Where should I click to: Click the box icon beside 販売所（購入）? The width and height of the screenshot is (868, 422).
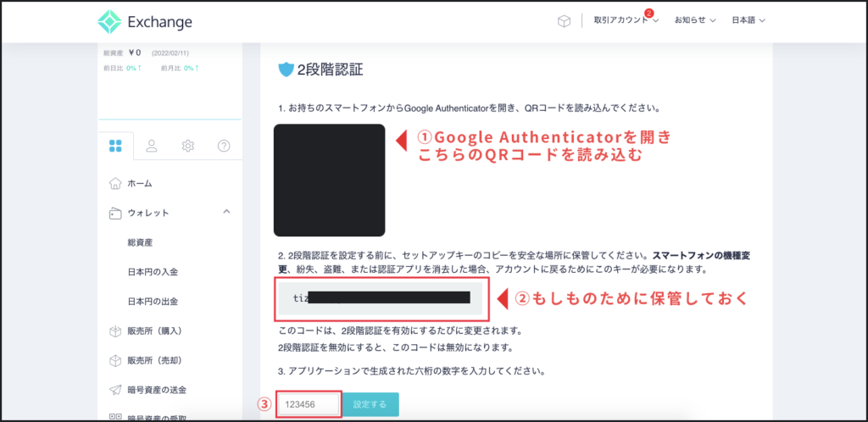(x=115, y=330)
